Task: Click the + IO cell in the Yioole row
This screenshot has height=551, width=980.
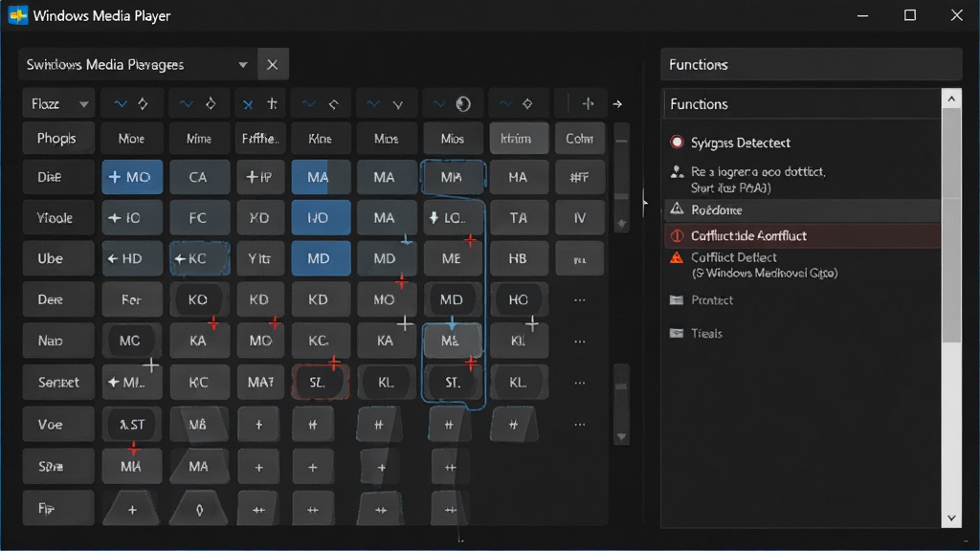Action: [x=132, y=217]
